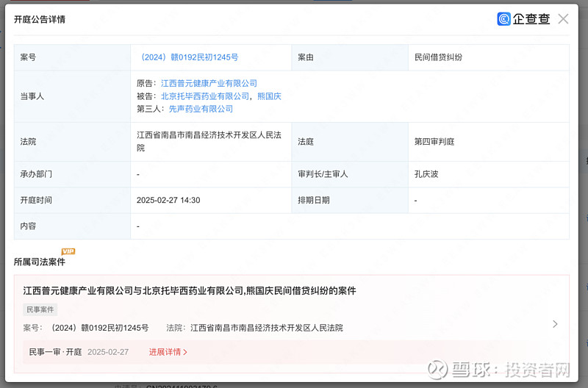The image size is (588, 388).
Task: Select 第四审判庭 courtroom value
Action: [434, 142]
